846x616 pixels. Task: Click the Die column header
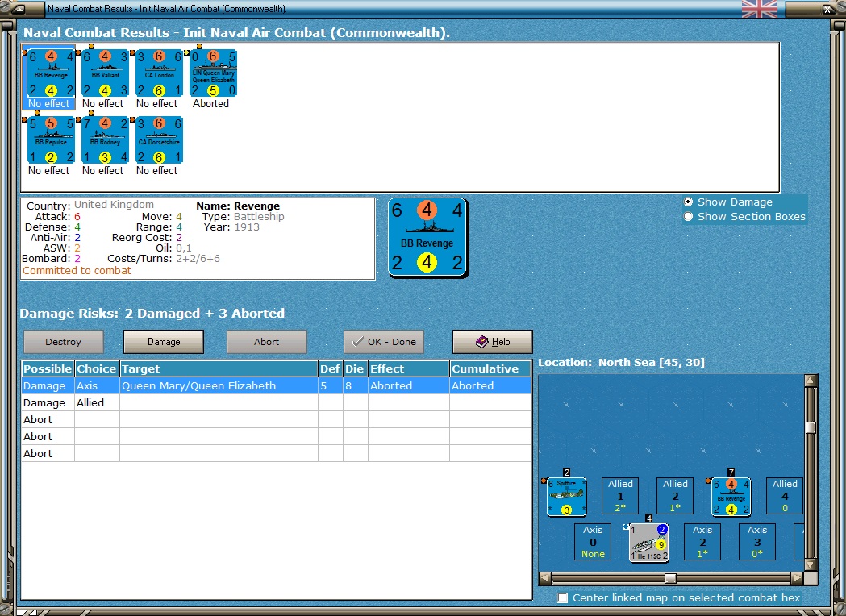pyautogui.click(x=355, y=368)
